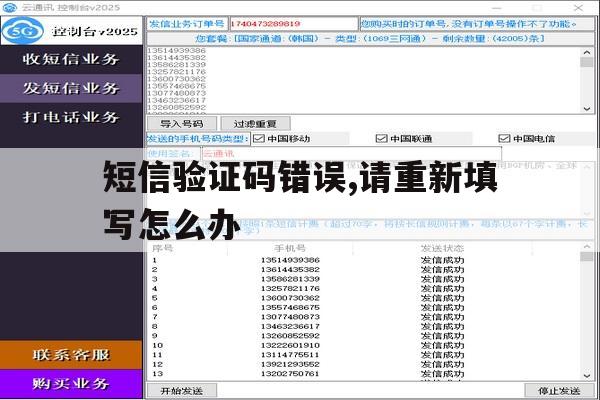Image resolution: width=600 pixels, height=400 pixels.
Task: Click the order number input field
Action: (x=293, y=24)
